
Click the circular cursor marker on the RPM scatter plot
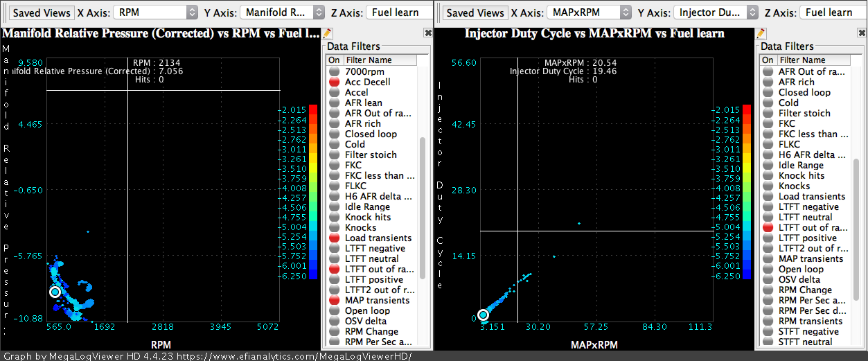55,292
